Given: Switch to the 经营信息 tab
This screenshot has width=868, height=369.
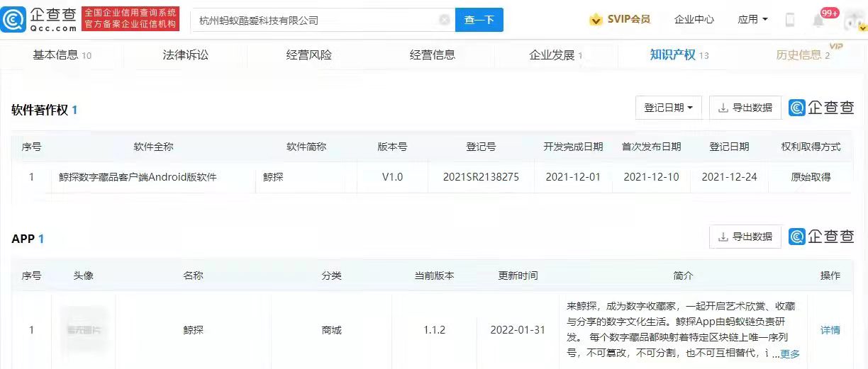Looking at the screenshot, I should click(x=433, y=55).
